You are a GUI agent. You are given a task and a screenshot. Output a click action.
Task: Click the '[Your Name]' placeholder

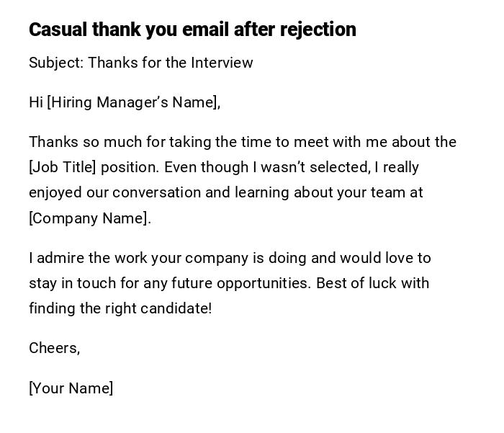[x=71, y=388]
